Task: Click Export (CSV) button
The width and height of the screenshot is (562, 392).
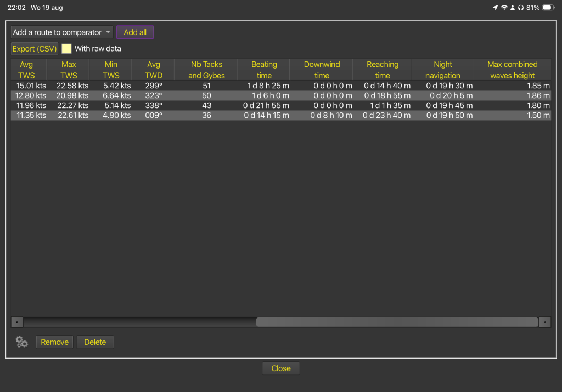Action: coord(35,49)
